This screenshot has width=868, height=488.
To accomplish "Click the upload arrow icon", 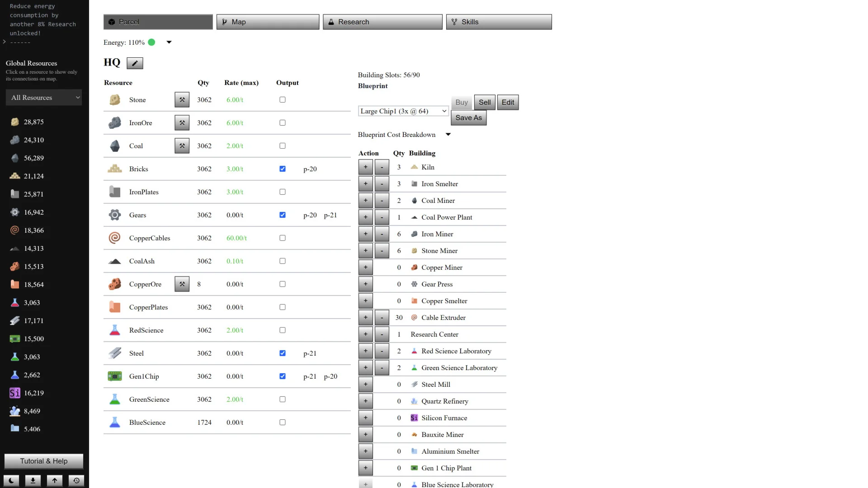I will point(54,480).
